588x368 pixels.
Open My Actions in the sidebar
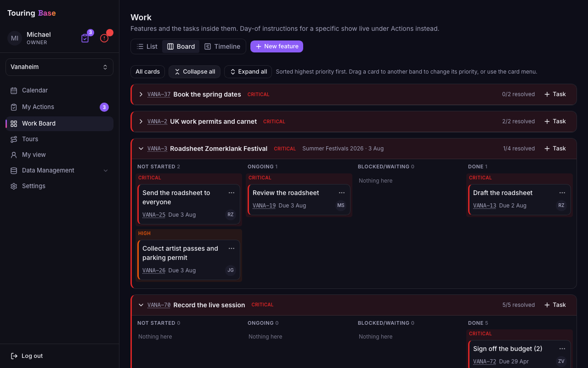pos(59,107)
